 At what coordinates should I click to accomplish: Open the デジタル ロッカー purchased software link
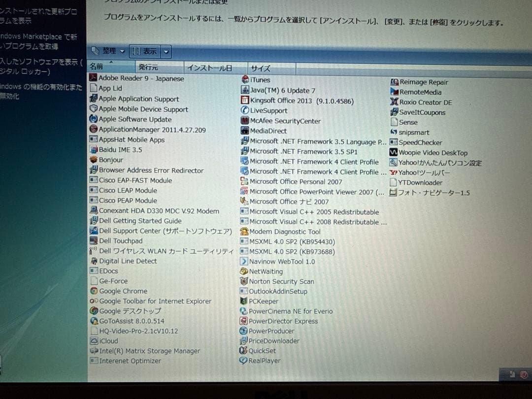(x=41, y=66)
